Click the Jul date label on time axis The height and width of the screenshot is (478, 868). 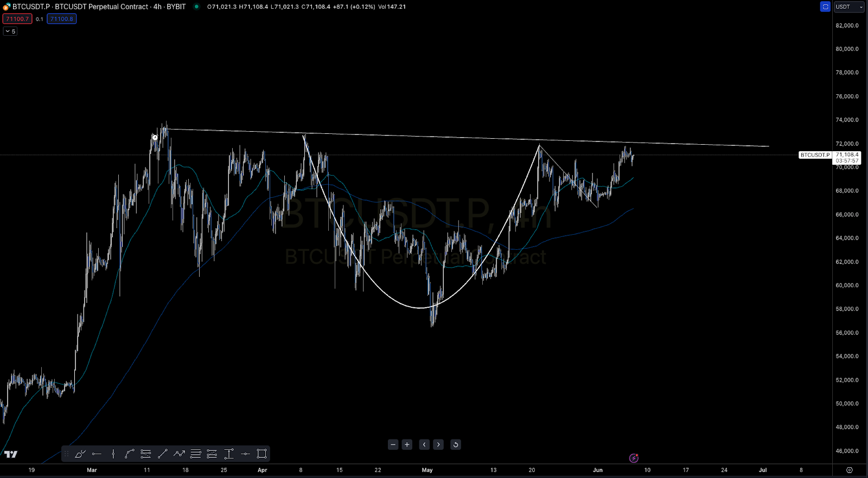763,470
